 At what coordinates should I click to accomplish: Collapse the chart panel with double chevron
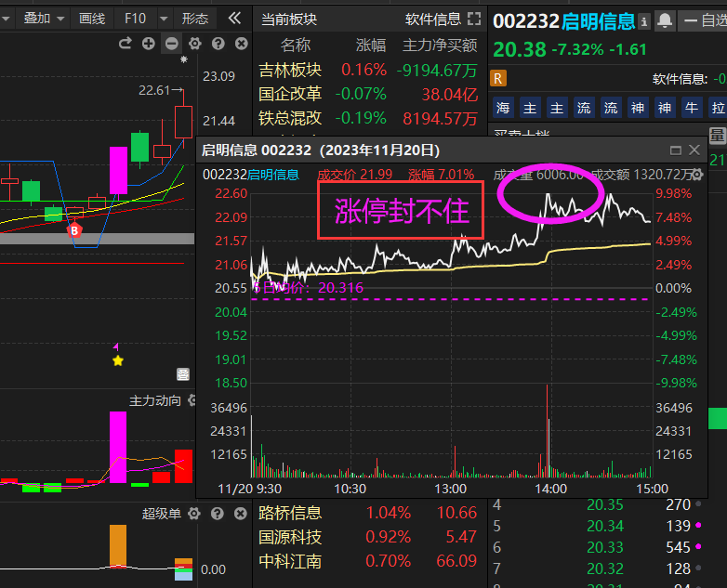pos(234,18)
